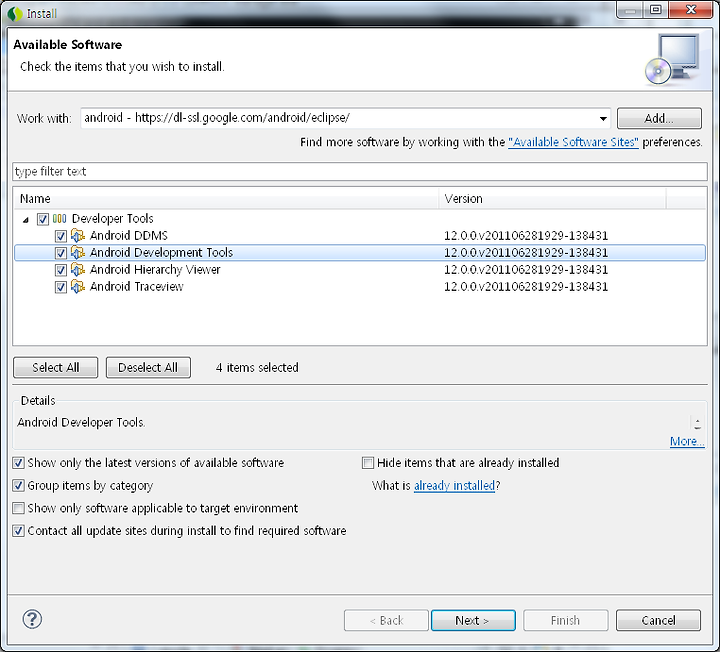Screen dimensions: 720x652
Task: Select the Android DDMS row text
Action: click(129, 236)
